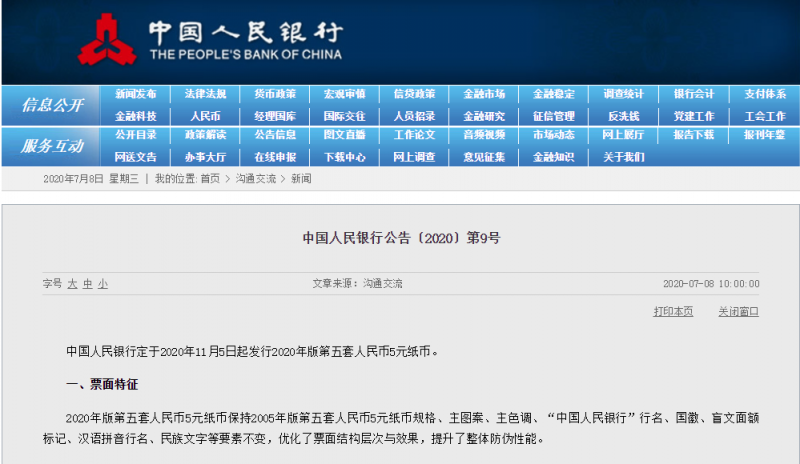Go to 意见征集 section
The width and height of the screenshot is (800, 464).
click(x=484, y=157)
